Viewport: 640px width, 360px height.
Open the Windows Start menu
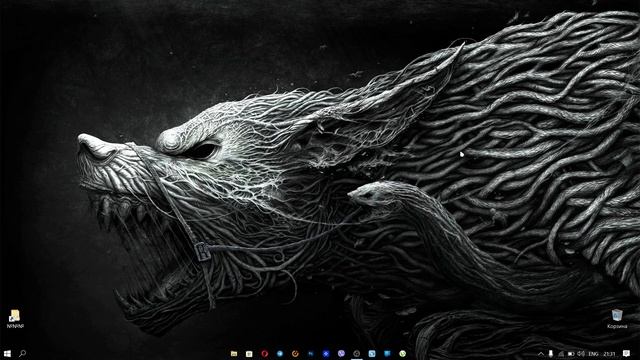pyautogui.click(x=7, y=353)
